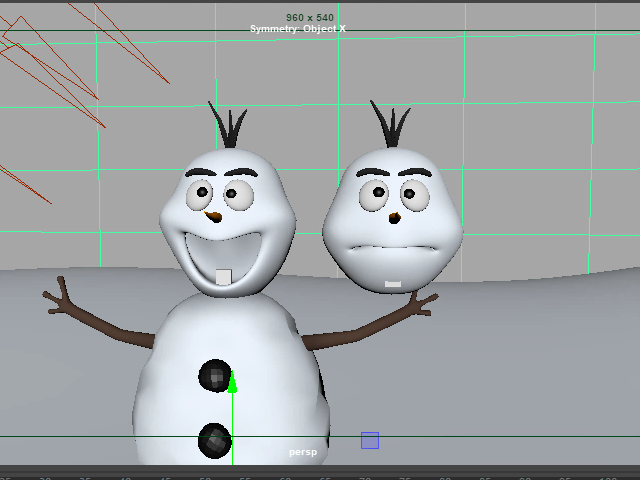This screenshot has width=640, height=480.
Task: Click the green Y-axis move manipulator arrow
Action: point(232,382)
